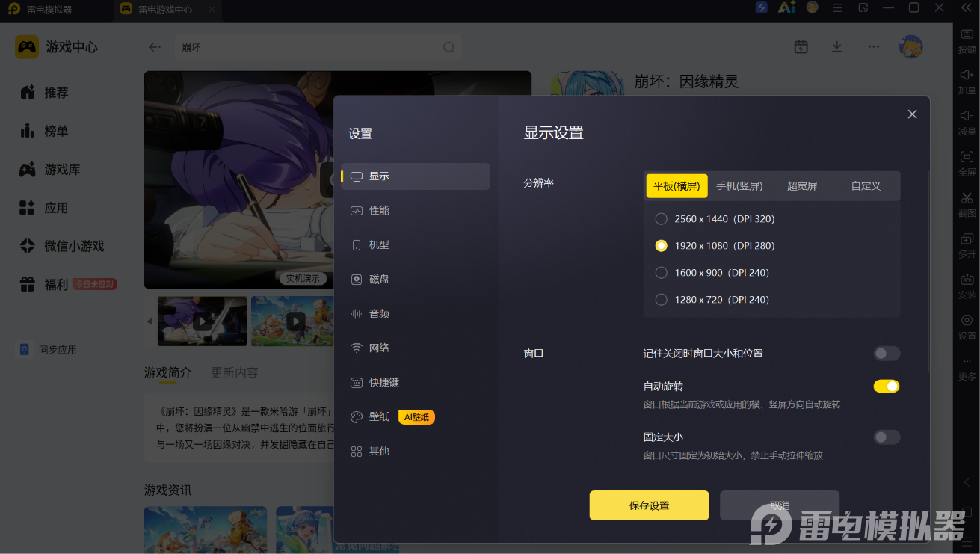Disable the 自动旋转 auto-rotate toggle
980x554 pixels.
tap(887, 387)
